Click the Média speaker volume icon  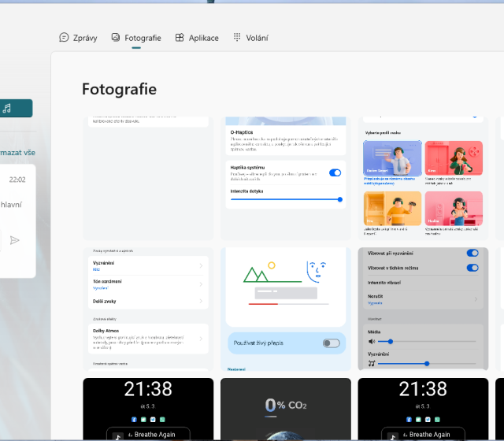372,342
